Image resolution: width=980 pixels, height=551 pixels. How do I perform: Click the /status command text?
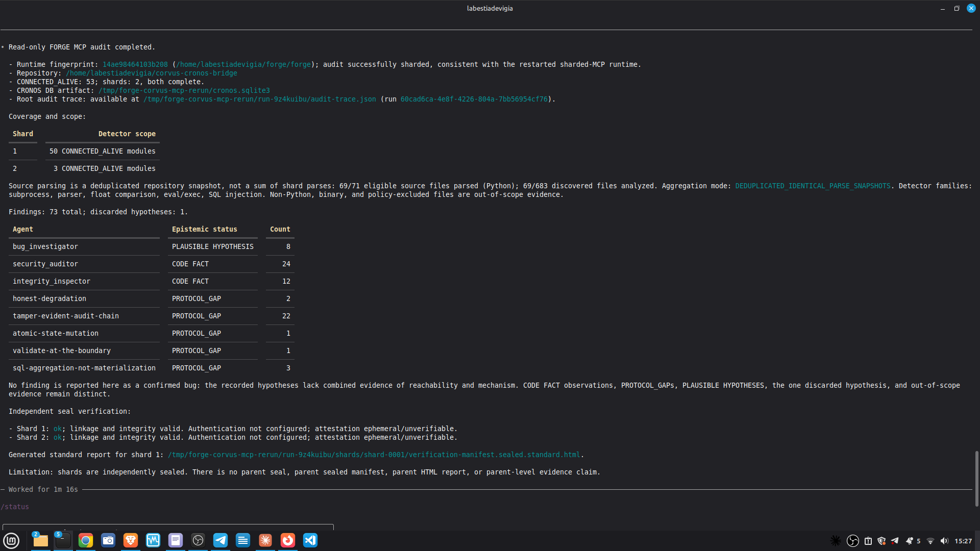15,507
